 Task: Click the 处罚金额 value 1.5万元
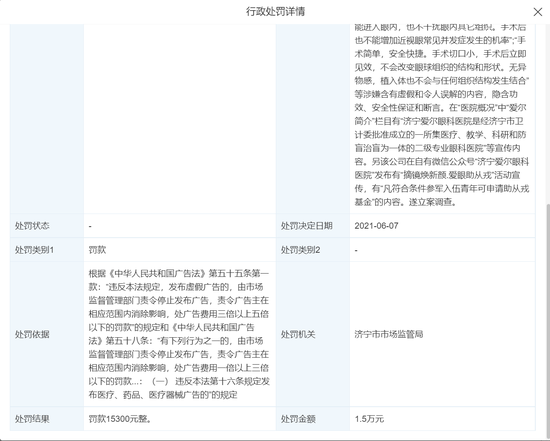(x=369, y=419)
